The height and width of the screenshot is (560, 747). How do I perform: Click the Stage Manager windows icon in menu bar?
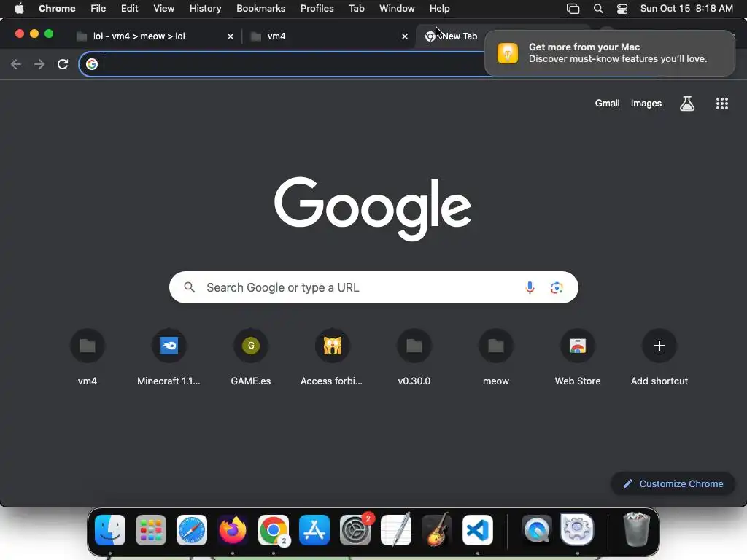tap(573, 9)
